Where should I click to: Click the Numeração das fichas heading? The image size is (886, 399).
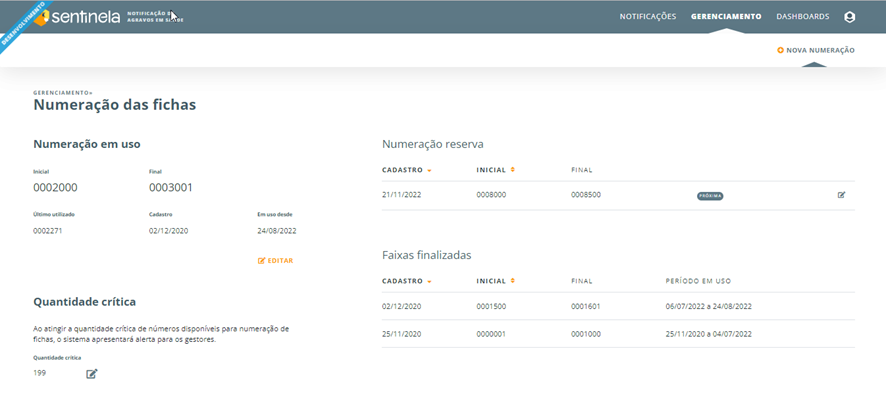pyautogui.click(x=115, y=105)
